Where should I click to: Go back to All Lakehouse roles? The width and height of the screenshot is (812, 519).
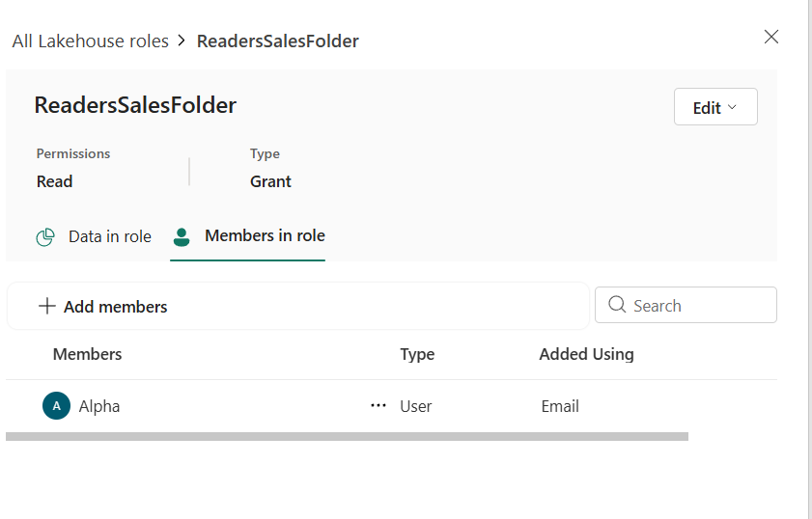tap(91, 41)
